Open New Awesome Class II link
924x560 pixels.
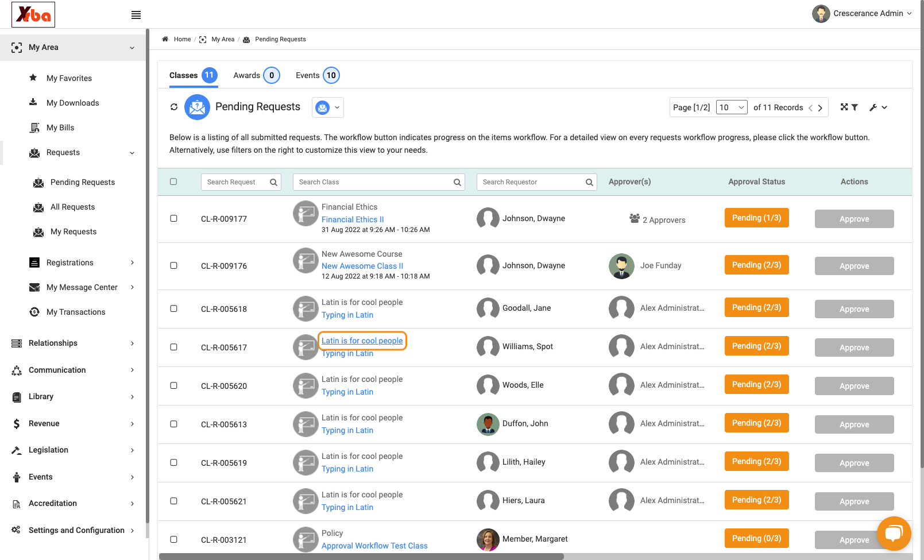[362, 266]
